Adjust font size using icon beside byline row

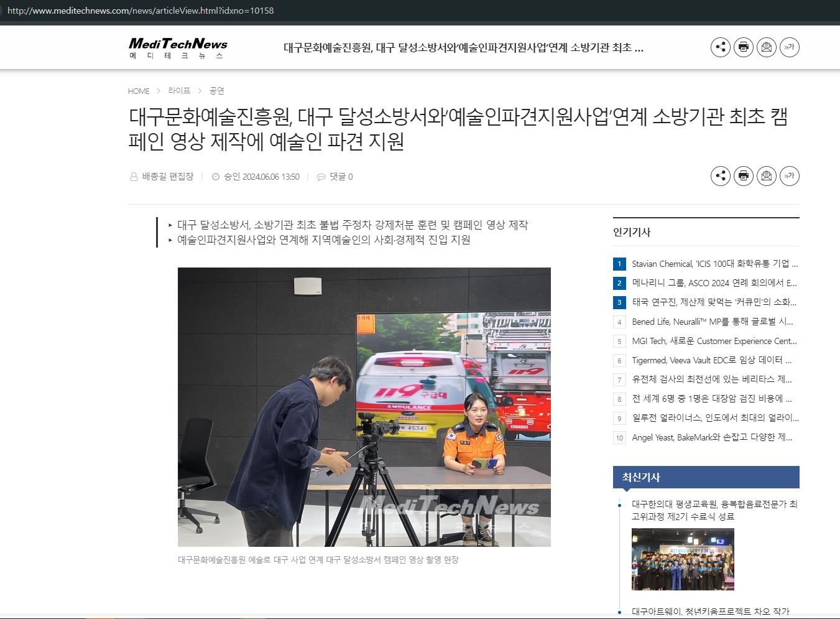789,176
